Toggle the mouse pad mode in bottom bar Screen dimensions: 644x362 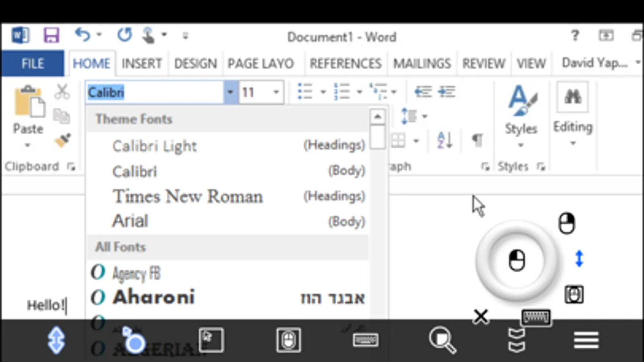click(288, 340)
